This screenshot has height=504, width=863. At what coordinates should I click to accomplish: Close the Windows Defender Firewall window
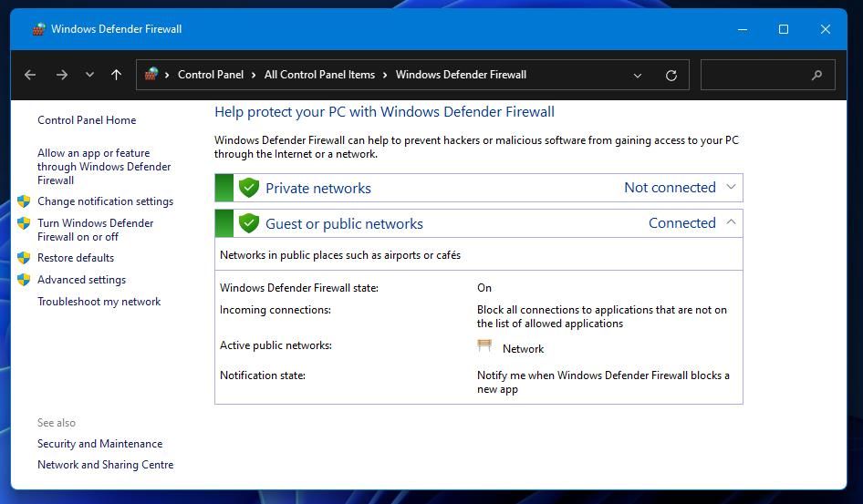click(x=825, y=29)
